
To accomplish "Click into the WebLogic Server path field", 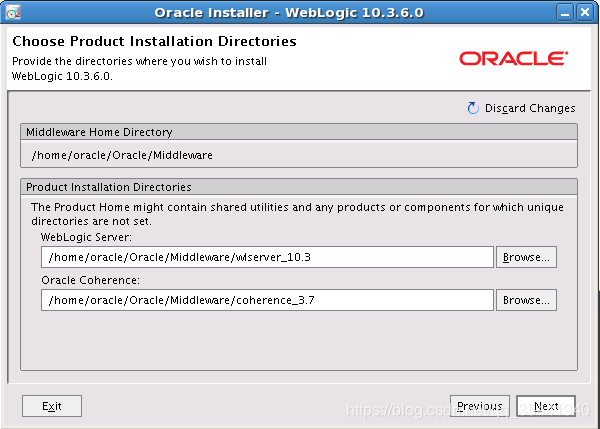I will coord(267,257).
